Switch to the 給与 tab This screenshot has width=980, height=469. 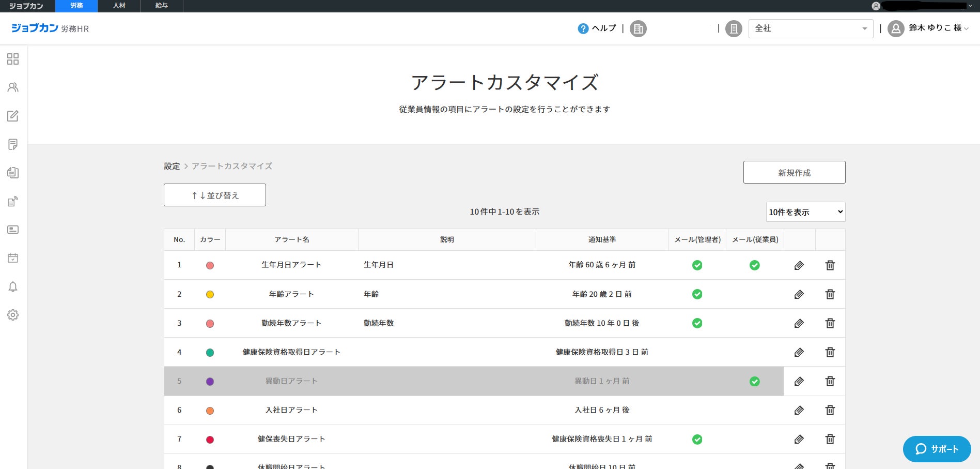[x=162, y=6]
